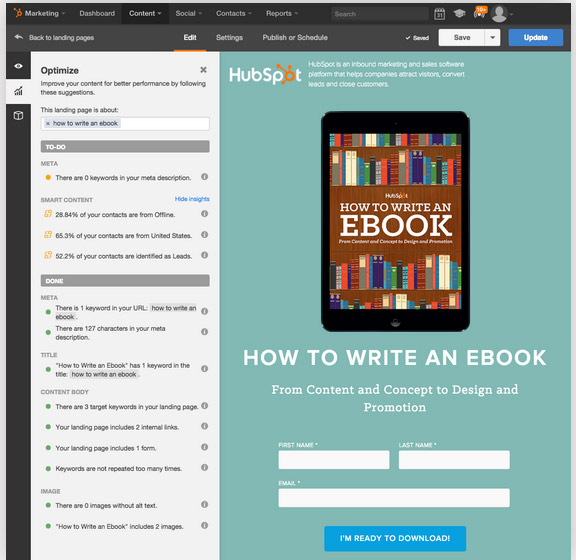576x560 pixels.
Task: Open the Content menu dropdown
Action: 145,14
